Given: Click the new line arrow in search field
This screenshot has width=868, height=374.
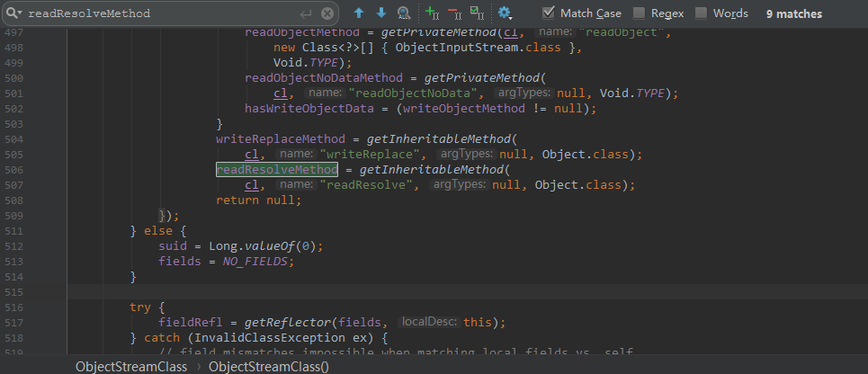Looking at the screenshot, I should (x=306, y=13).
